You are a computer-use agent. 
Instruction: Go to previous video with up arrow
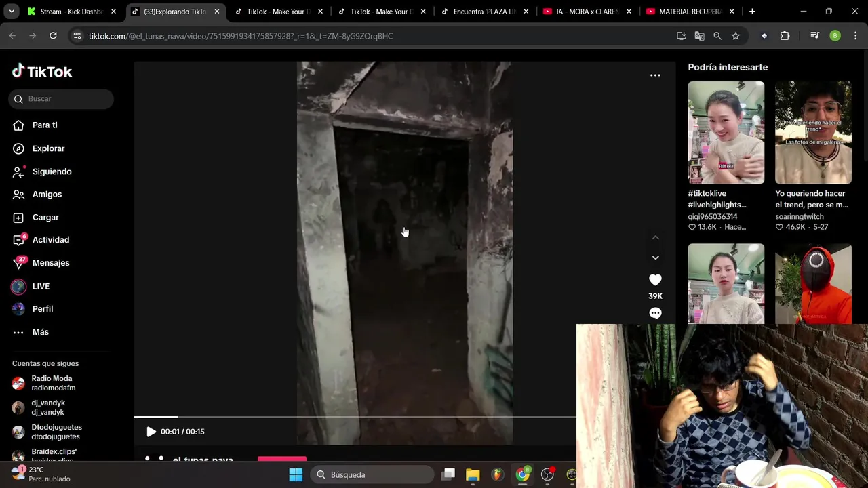(655, 237)
